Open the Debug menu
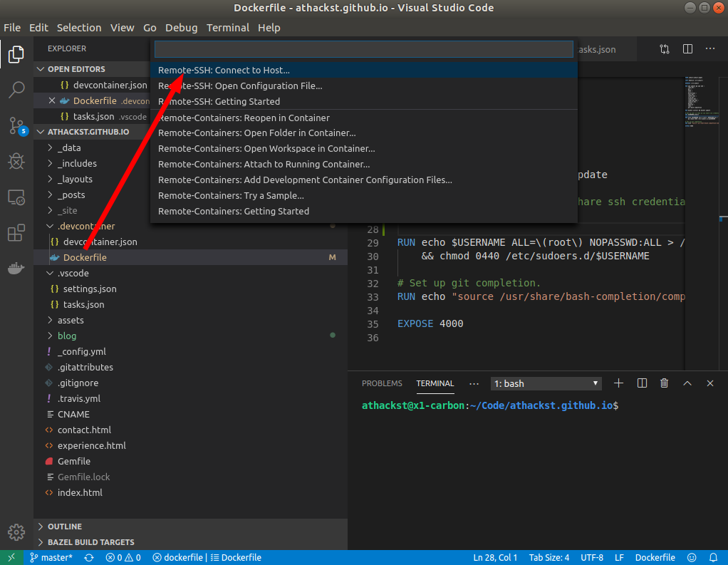The image size is (728, 565). [x=181, y=28]
